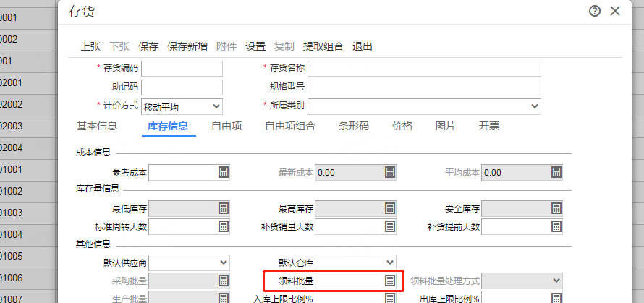
Task: Click 保存新增 in the toolbar
Action: click(x=187, y=46)
